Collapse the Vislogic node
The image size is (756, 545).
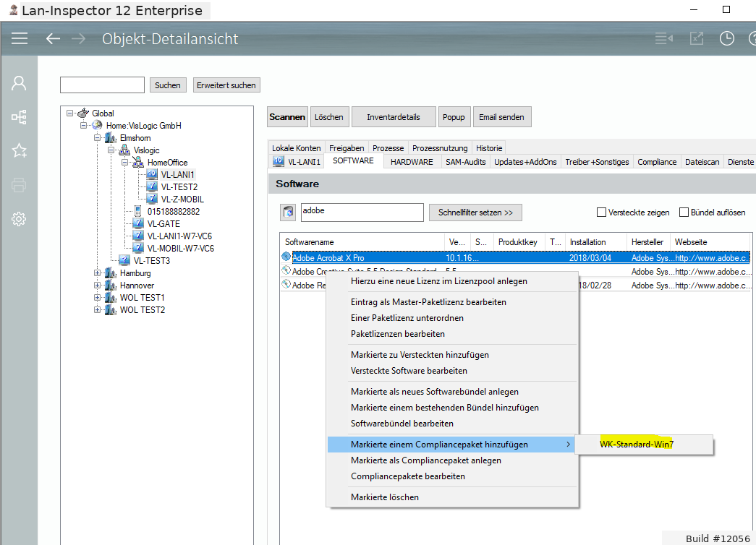(x=111, y=150)
